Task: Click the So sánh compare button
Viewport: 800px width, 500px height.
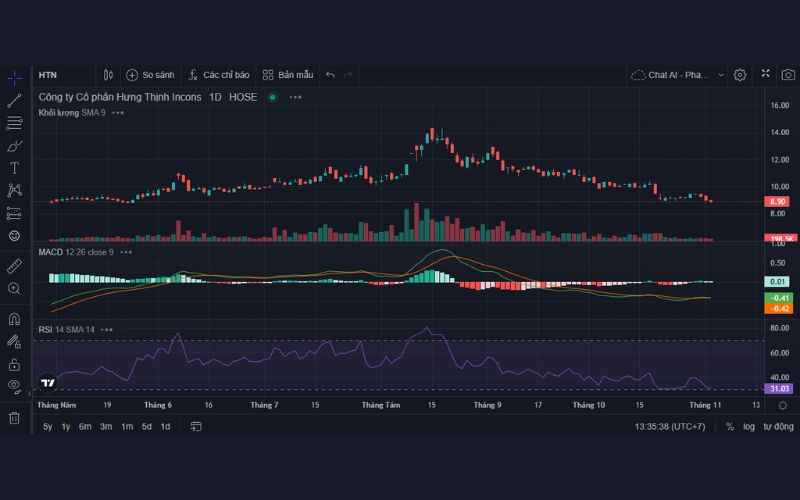Action: [x=150, y=75]
